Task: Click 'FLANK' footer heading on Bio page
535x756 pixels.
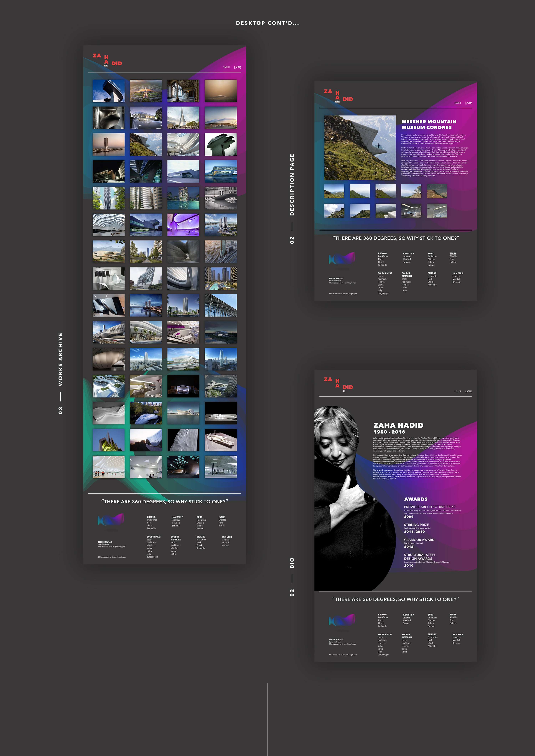Action: [x=453, y=614]
